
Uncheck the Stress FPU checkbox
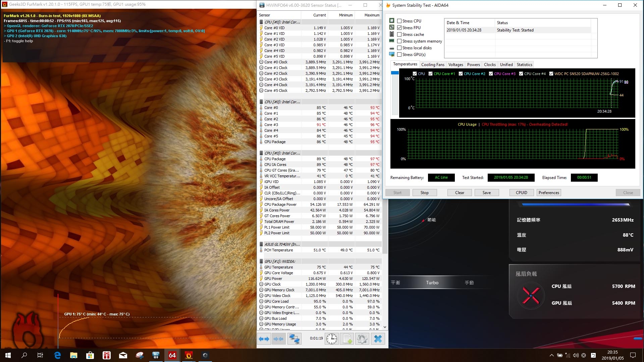[399, 27]
